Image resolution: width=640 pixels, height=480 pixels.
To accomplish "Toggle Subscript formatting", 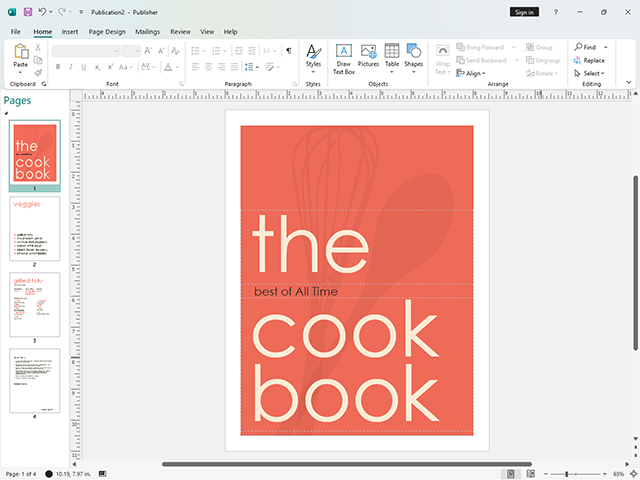I will [97, 67].
